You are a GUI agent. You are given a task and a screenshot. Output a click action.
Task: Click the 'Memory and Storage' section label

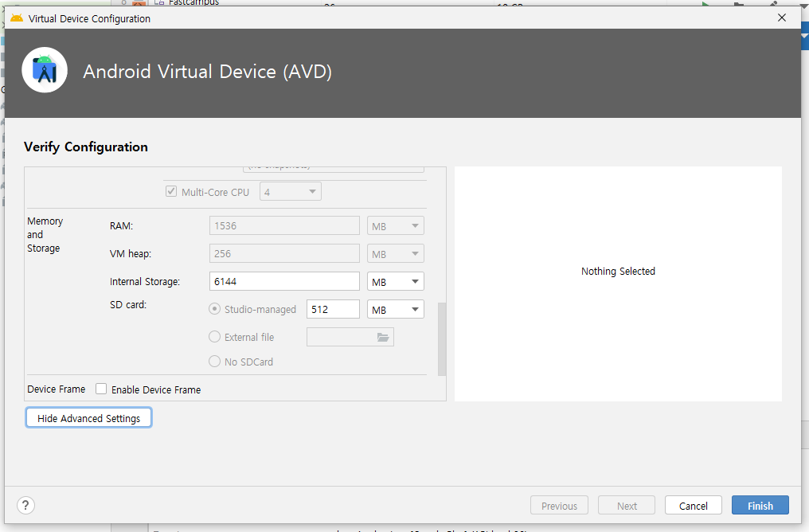(45, 235)
